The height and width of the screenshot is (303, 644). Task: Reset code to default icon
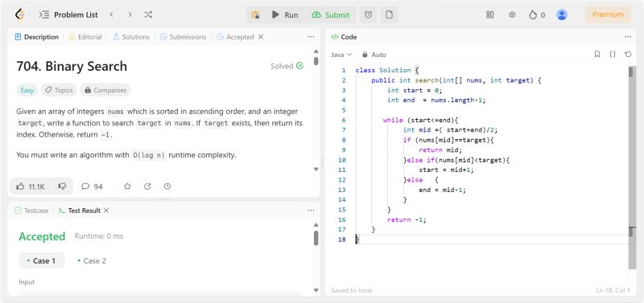pos(628,54)
